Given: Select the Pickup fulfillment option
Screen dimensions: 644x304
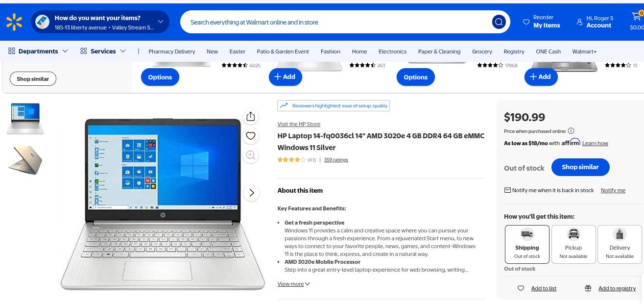Looking at the screenshot, I should pyautogui.click(x=573, y=245).
